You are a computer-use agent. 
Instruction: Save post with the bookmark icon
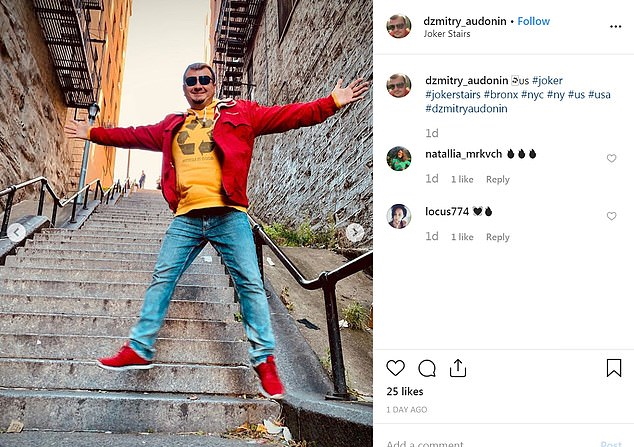click(x=614, y=368)
